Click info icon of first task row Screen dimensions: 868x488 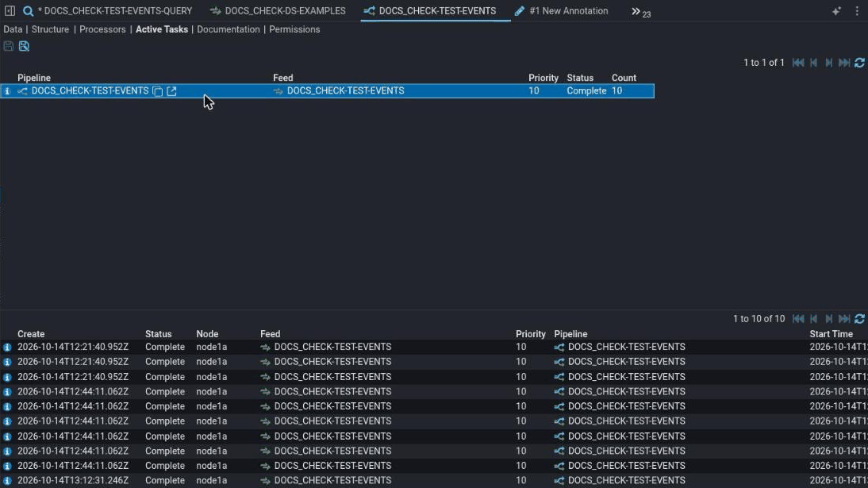pos(6,348)
